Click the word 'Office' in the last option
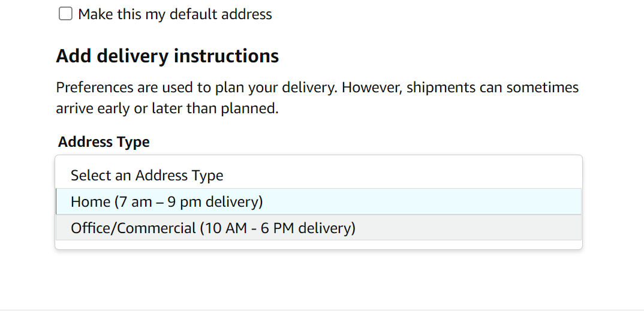644x329 pixels. (x=91, y=228)
